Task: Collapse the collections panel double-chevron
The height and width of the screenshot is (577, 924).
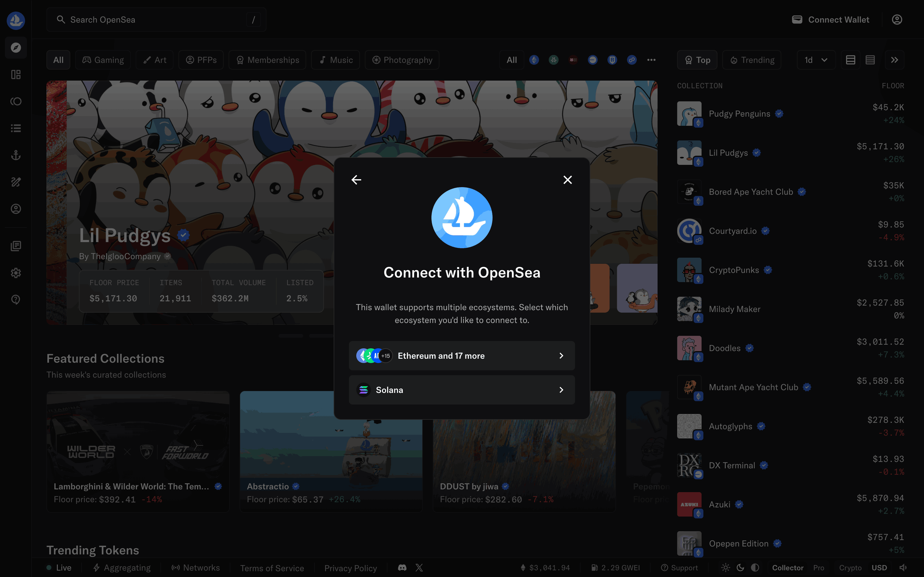Action: pyautogui.click(x=894, y=60)
